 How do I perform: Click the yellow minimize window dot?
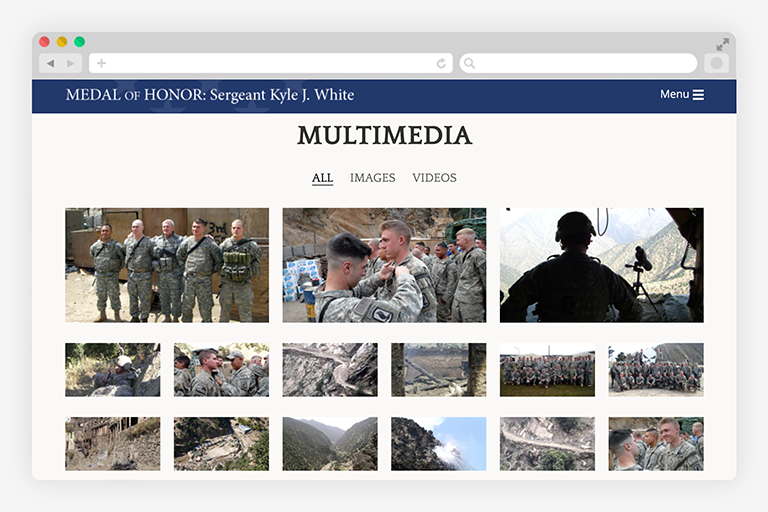(62, 42)
